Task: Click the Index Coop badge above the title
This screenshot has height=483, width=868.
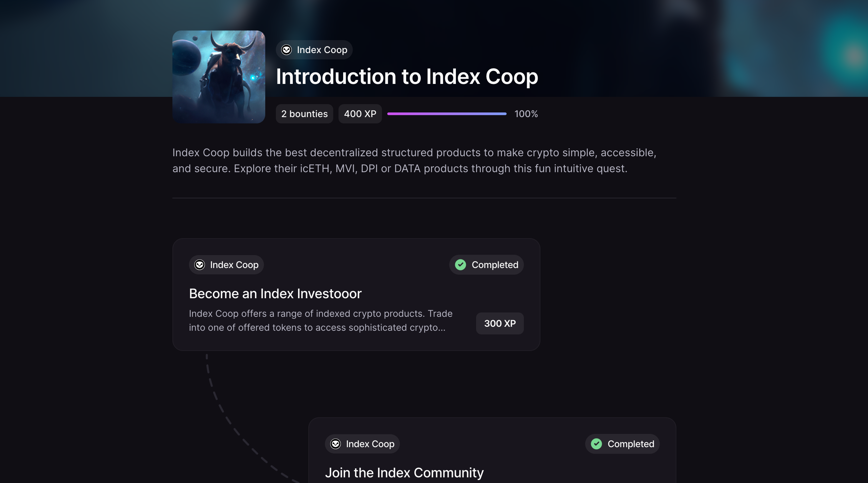Action: tap(314, 50)
